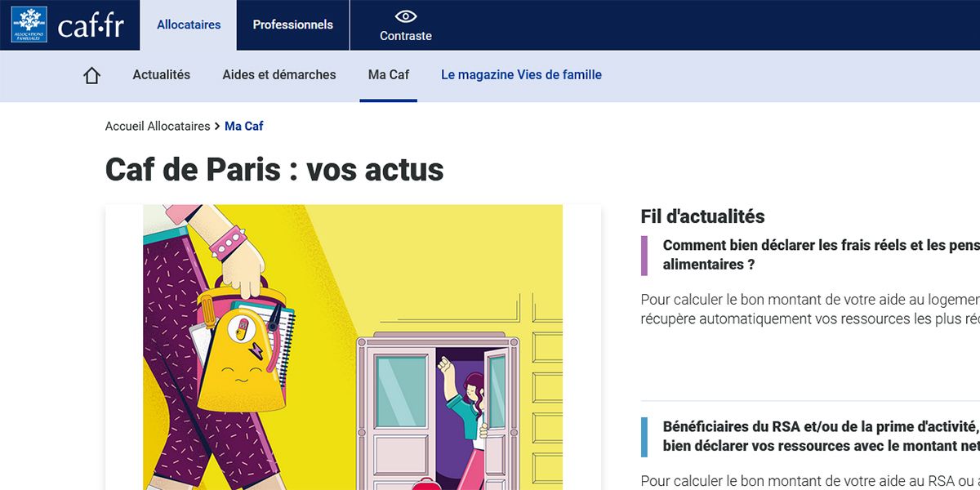The image size is (980, 490).
Task: Open the Actualités menu item
Action: tap(161, 74)
